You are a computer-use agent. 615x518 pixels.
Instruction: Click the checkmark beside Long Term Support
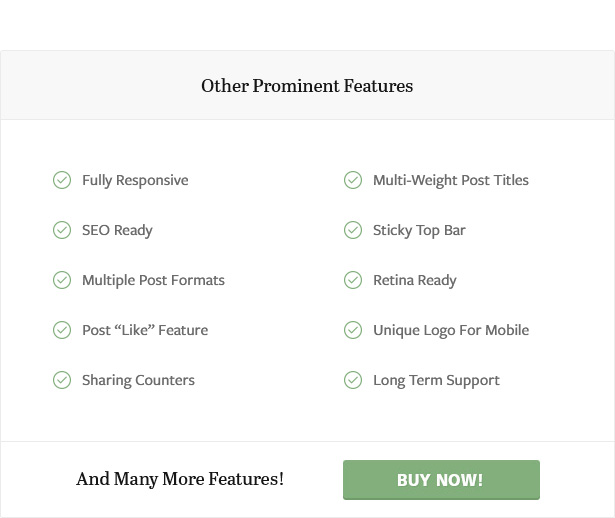click(353, 380)
